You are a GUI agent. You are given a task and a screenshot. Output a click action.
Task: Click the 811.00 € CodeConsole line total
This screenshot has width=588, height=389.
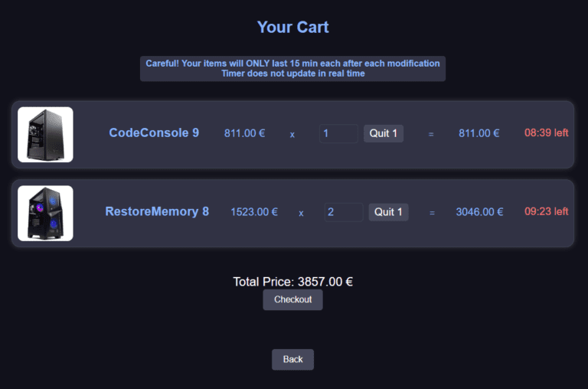[479, 133]
